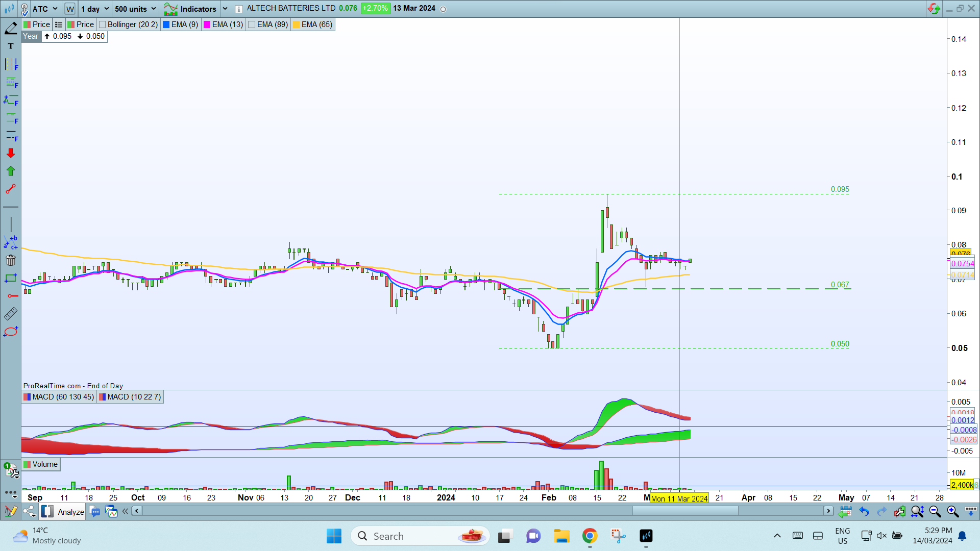Image resolution: width=980 pixels, height=551 pixels.
Task: Redo the last chart action
Action: click(881, 511)
